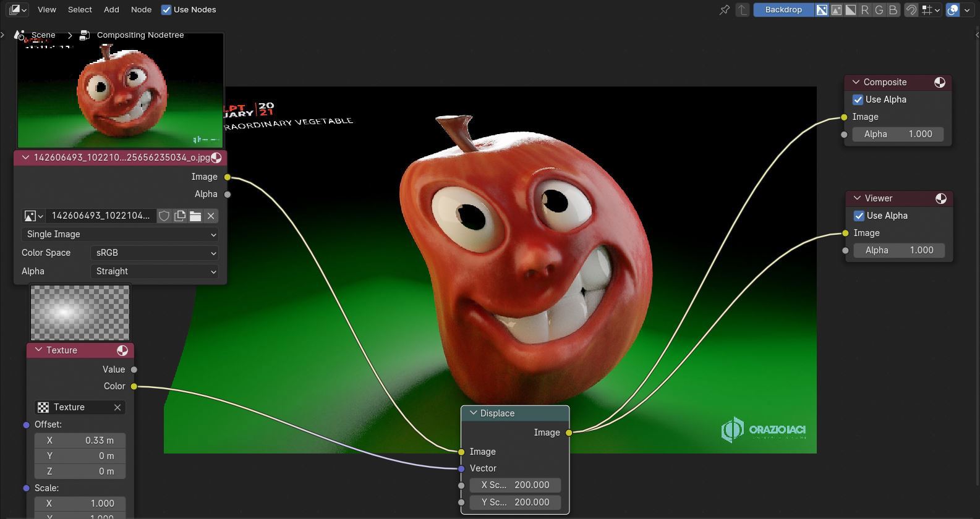
Task: Click the Offset Z value field
Action: click(x=80, y=471)
